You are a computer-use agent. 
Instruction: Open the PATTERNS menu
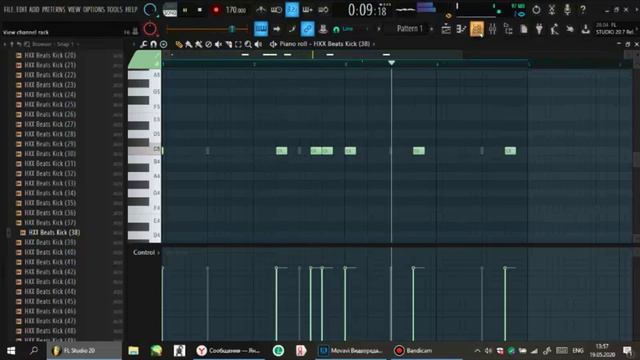53,9
